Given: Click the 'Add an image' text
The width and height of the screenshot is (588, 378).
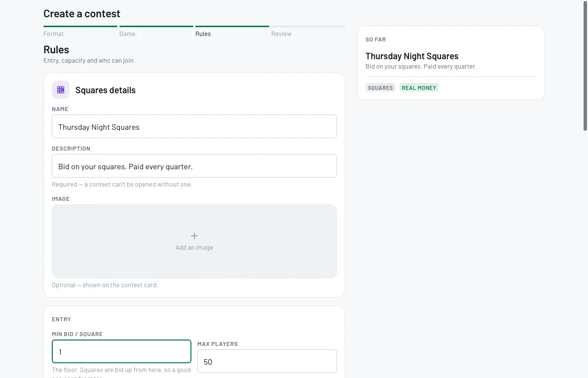Looking at the screenshot, I should click(194, 248).
